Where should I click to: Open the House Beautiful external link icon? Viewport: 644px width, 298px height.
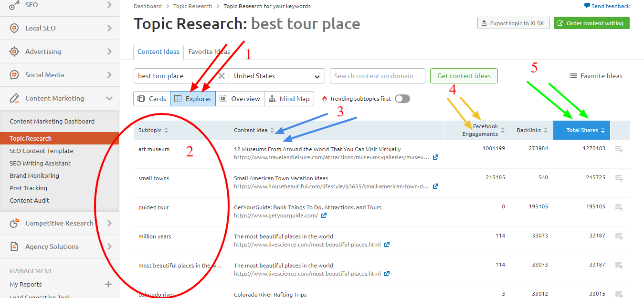tap(435, 186)
